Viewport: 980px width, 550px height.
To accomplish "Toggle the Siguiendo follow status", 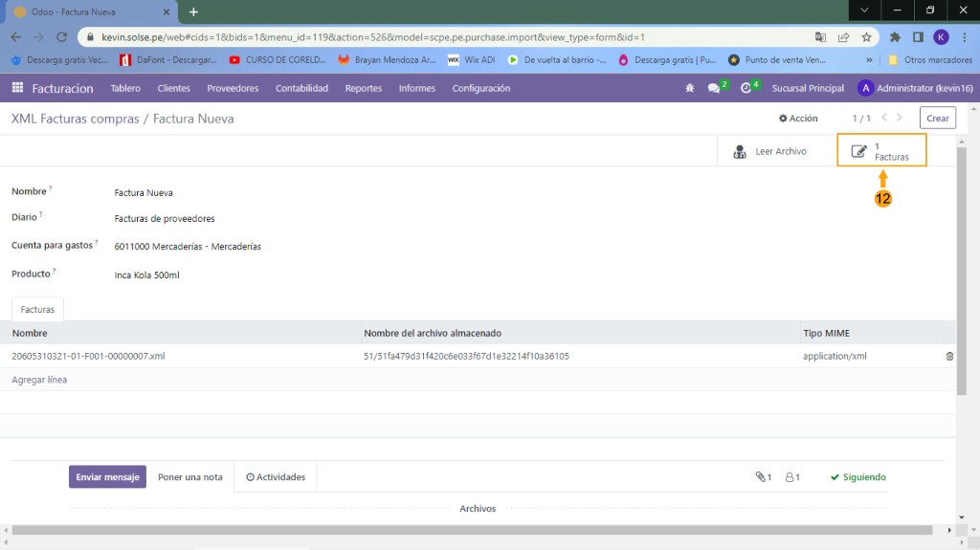I will pyautogui.click(x=857, y=476).
